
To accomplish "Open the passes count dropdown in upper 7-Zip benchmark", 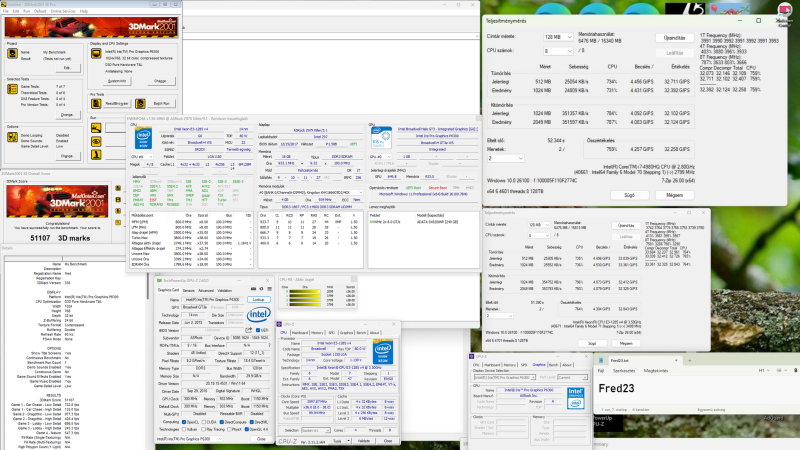I will pyautogui.click(x=505, y=159).
